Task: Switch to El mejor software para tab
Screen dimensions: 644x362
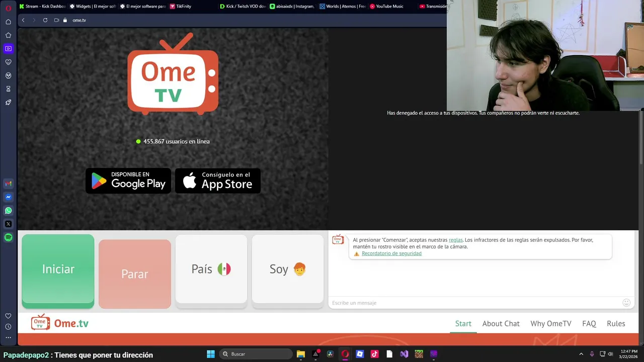Action: point(143,7)
